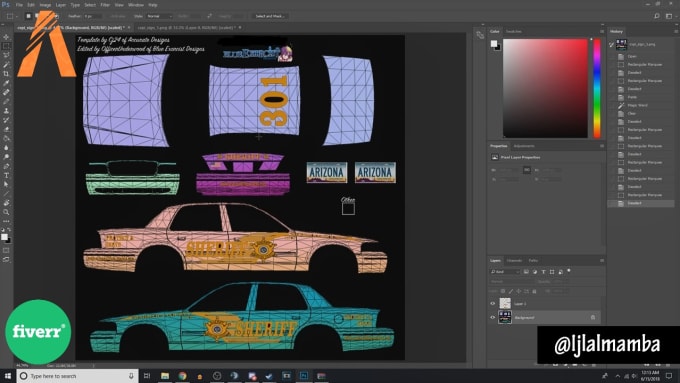The width and height of the screenshot is (680, 383).
Task: Set history brush source on snapshot
Action: (611, 44)
